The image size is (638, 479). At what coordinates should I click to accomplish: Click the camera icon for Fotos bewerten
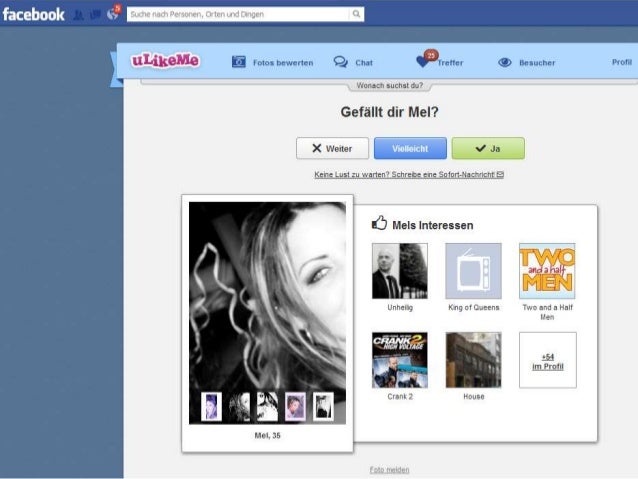239,62
